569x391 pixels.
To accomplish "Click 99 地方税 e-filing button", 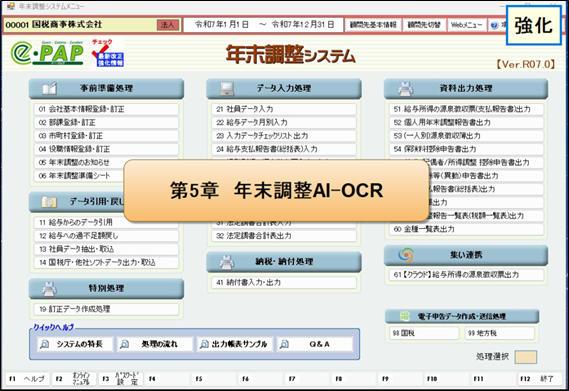I will [500, 333].
